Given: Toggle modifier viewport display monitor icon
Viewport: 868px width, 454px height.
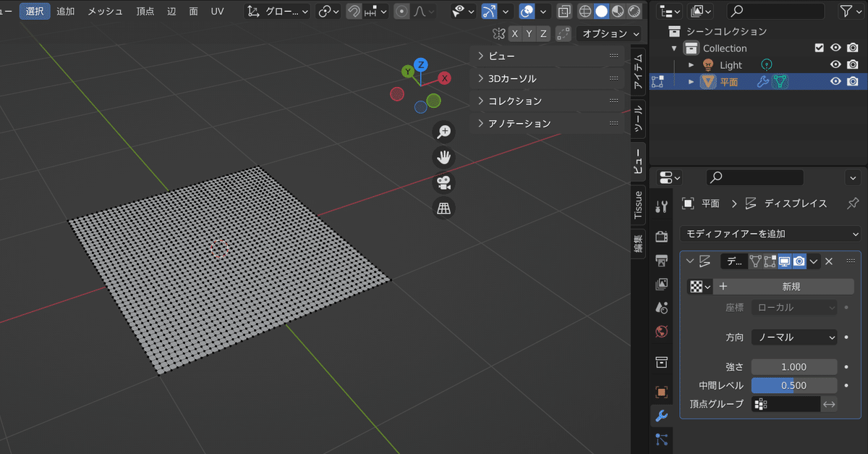Looking at the screenshot, I should (x=784, y=261).
